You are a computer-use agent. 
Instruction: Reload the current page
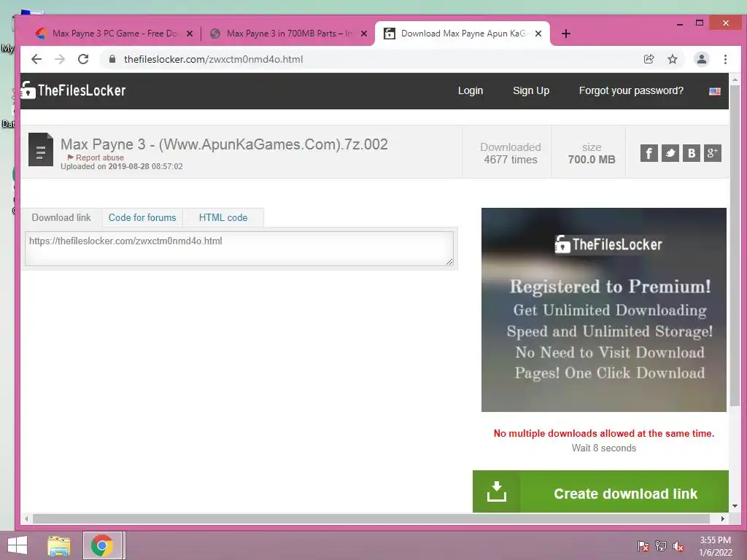[x=83, y=59]
